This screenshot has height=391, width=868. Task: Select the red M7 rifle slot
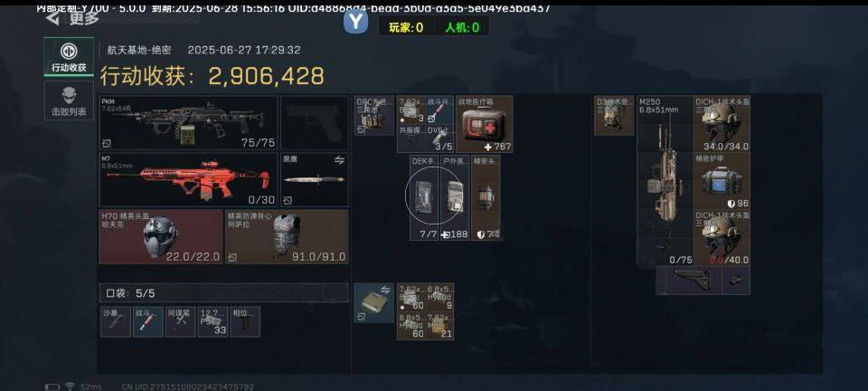(x=188, y=180)
